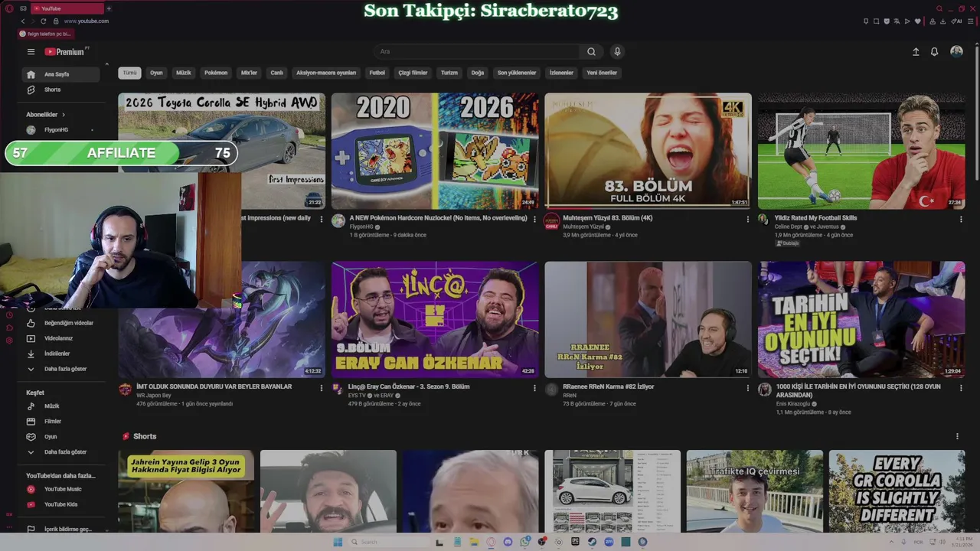Open İndirilenler in the sidebar
The image size is (980, 551).
pyautogui.click(x=60, y=354)
